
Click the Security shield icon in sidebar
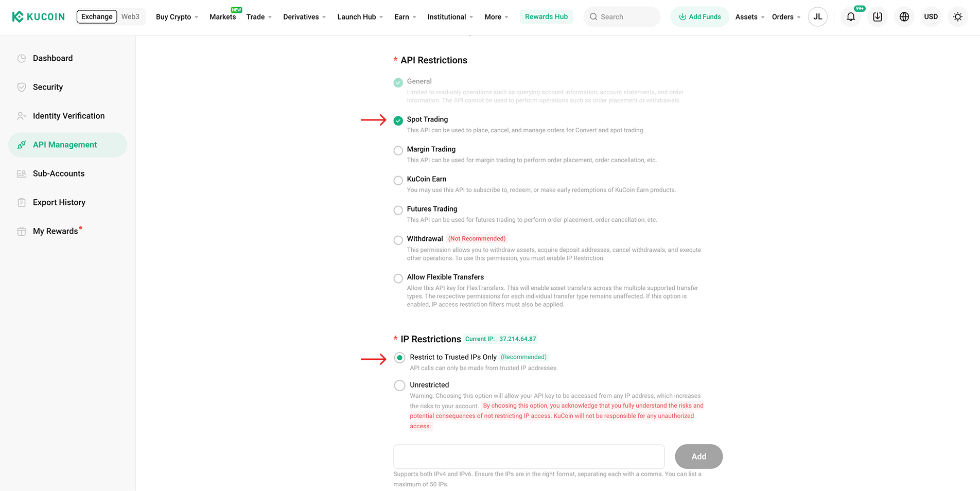(x=22, y=87)
